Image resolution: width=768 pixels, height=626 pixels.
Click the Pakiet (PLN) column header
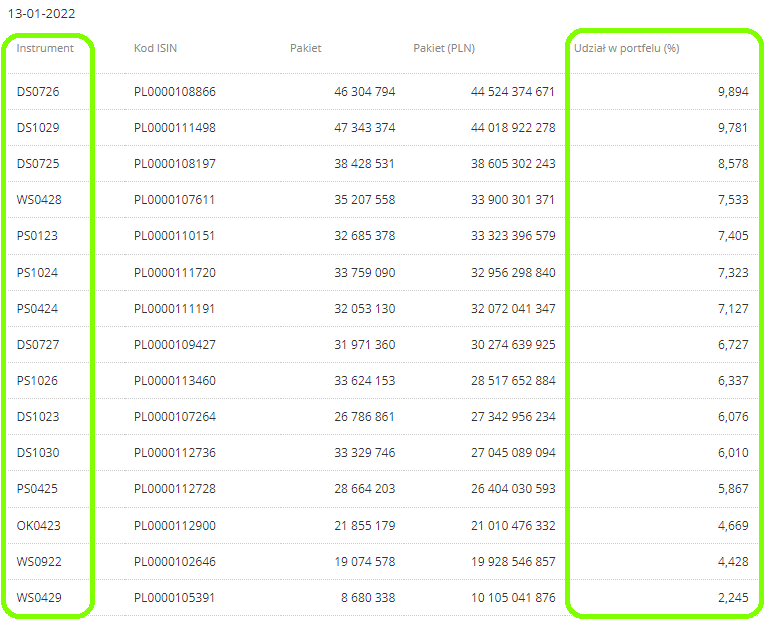[x=444, y=48]
